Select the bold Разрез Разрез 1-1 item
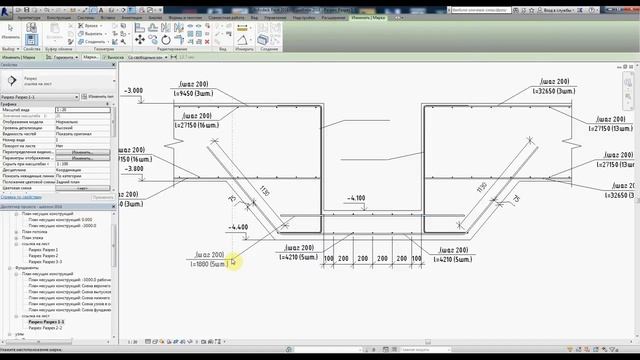The width and height of the screenshot is (640, 360). click(46, 322)
